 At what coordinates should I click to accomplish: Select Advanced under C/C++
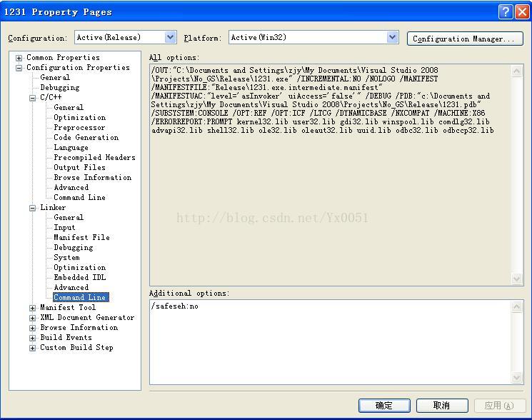click(x=71, y=187)
